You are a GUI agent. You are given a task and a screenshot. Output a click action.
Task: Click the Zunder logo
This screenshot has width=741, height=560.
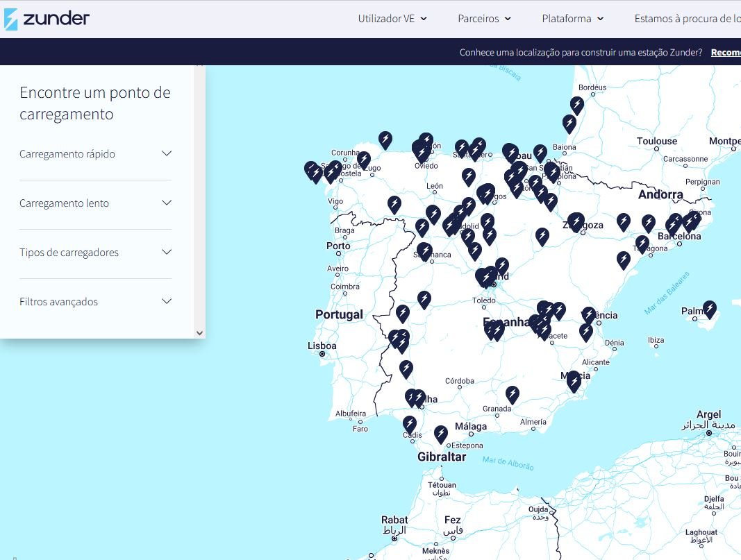(x=47, y=19)
